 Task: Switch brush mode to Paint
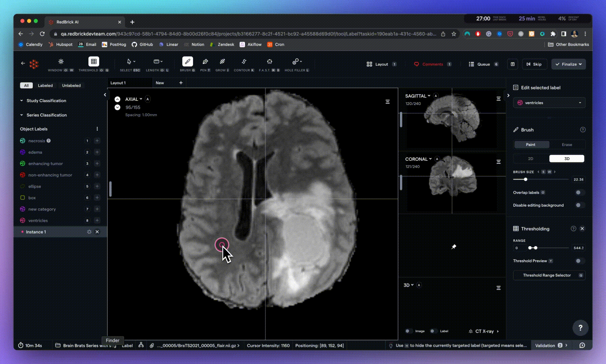coord(531,145)
